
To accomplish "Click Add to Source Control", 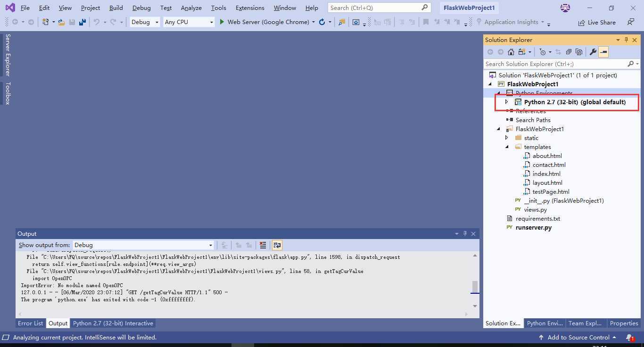I will (x=578, y=338).
